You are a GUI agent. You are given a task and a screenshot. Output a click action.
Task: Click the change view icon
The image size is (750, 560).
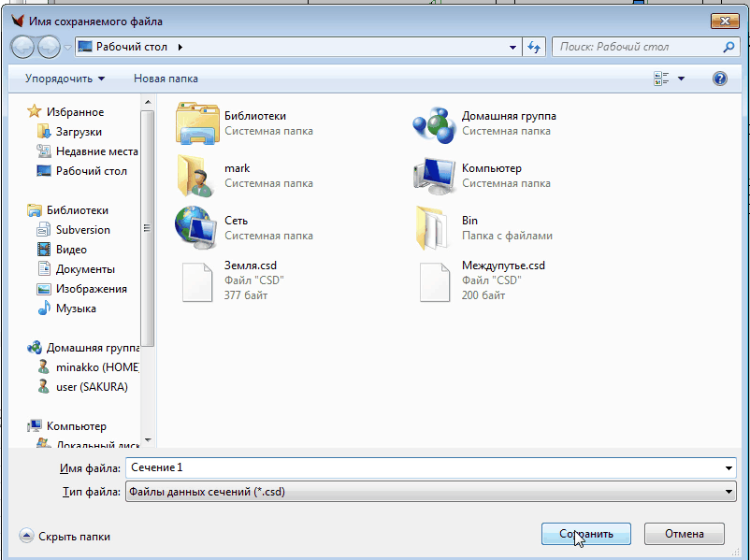pos(662,79)
